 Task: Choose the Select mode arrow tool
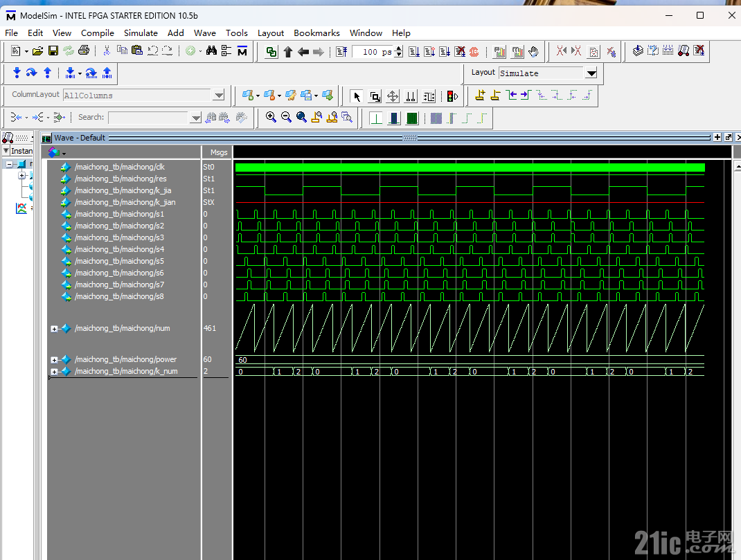pyautogui.click(x=357, y=97)
